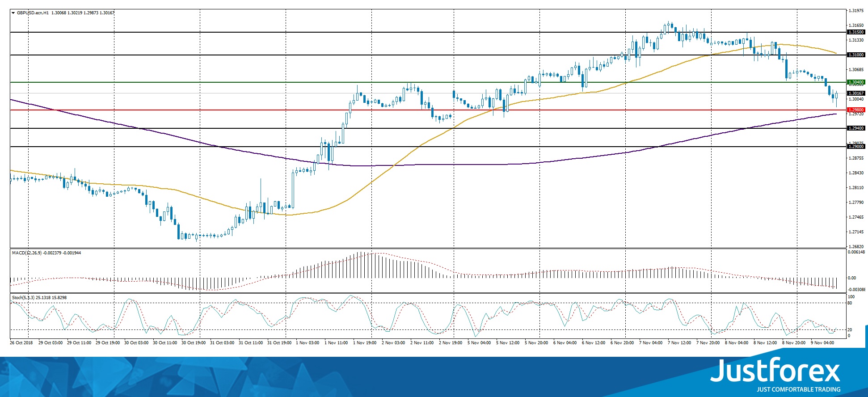868x397 pixels.
Task: Click the MACD(12,26,9) indicator label
Action: [x=27, y=253]
